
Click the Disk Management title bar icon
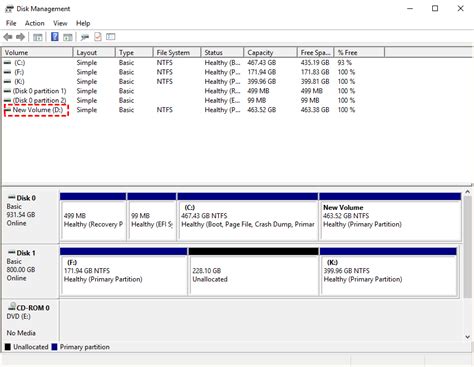click(x=9, y=9)
